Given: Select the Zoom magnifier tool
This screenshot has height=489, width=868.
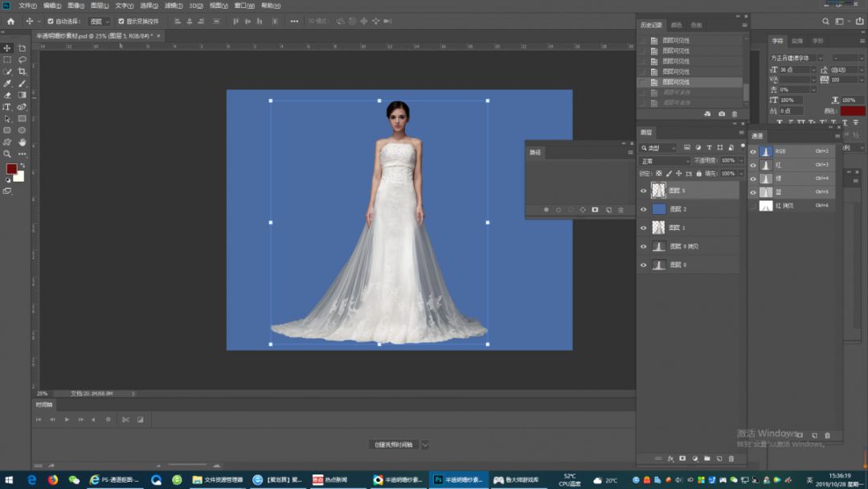Looking at the screenshot, I should pos(7,154).
